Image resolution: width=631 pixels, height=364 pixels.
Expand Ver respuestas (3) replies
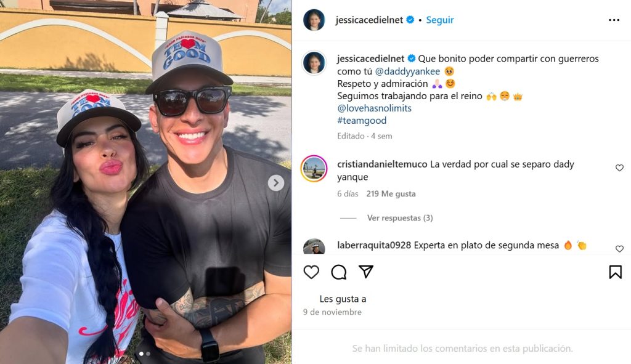point(400,218)
